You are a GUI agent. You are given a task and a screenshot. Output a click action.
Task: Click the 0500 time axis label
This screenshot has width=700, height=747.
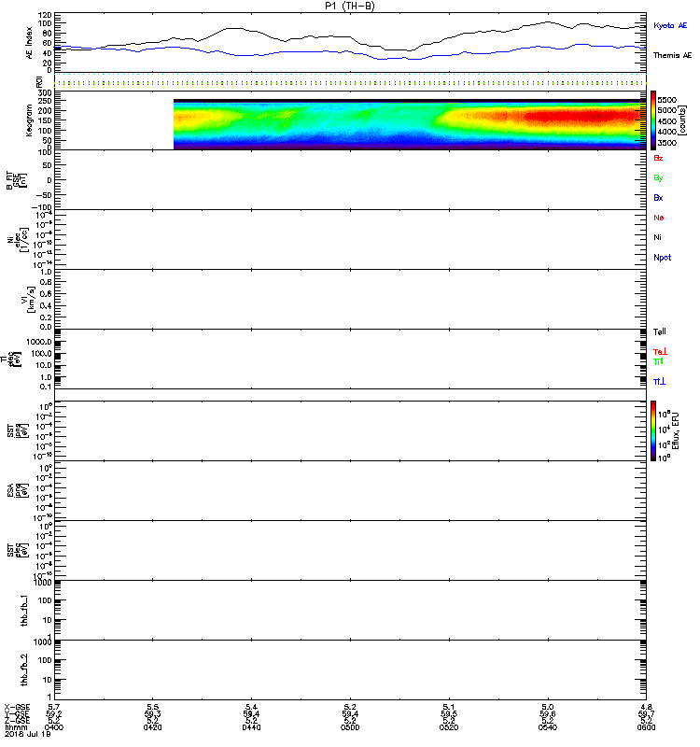tap(349, 728)
